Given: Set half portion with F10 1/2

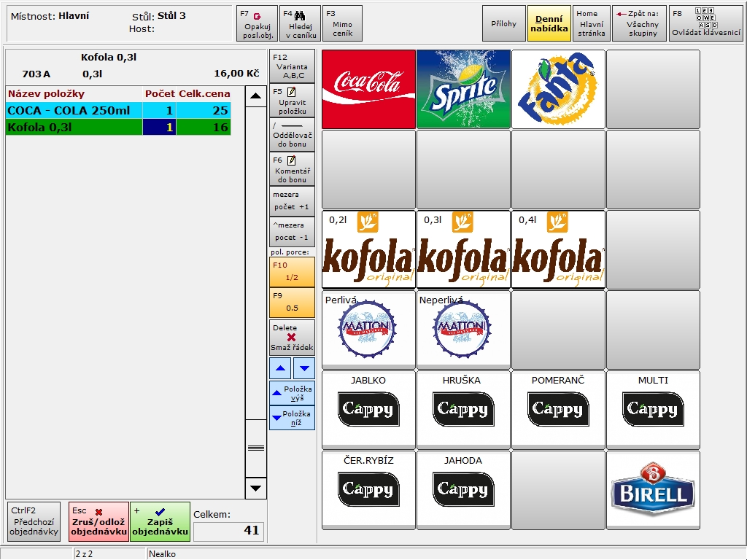Looking at the screenshot, I should 292,271.
